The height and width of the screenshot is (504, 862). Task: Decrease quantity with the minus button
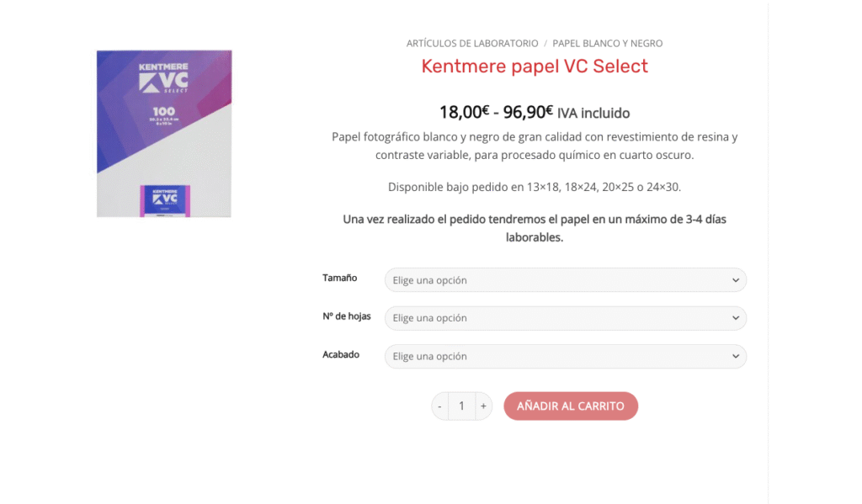(440, 406)
